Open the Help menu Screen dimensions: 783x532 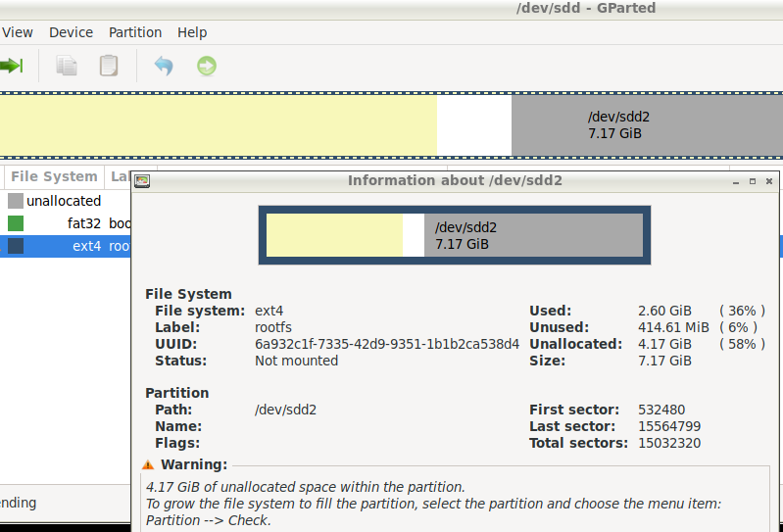click(192, 32)
